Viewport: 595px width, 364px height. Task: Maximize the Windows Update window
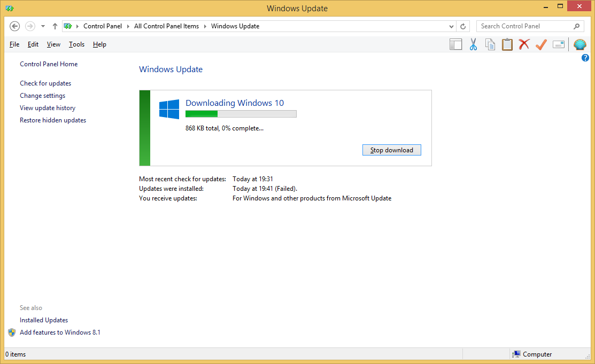560,6
